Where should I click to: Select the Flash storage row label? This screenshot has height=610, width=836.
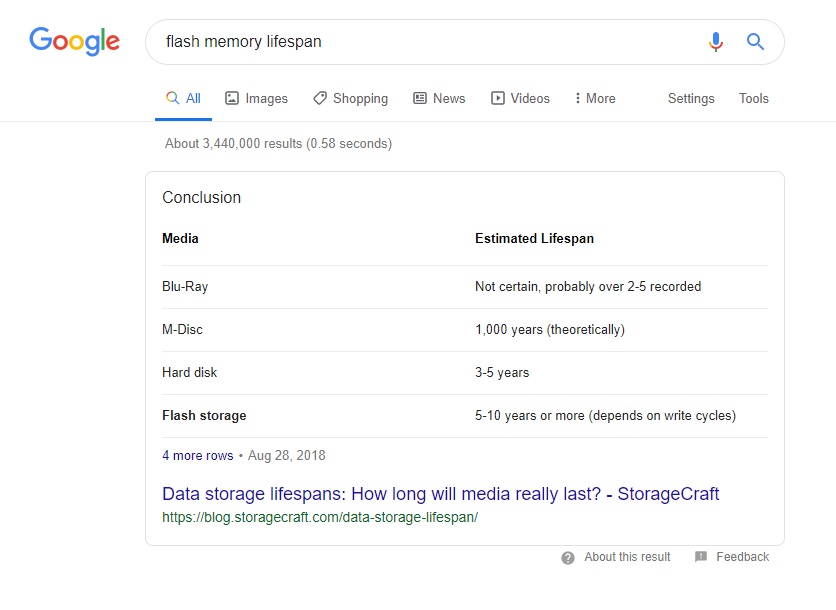click(204, 415)
